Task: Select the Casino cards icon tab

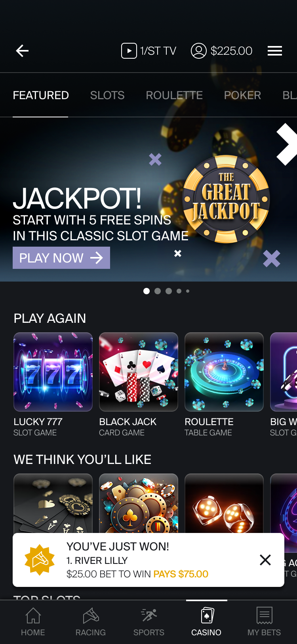Action: coord(206,622)
